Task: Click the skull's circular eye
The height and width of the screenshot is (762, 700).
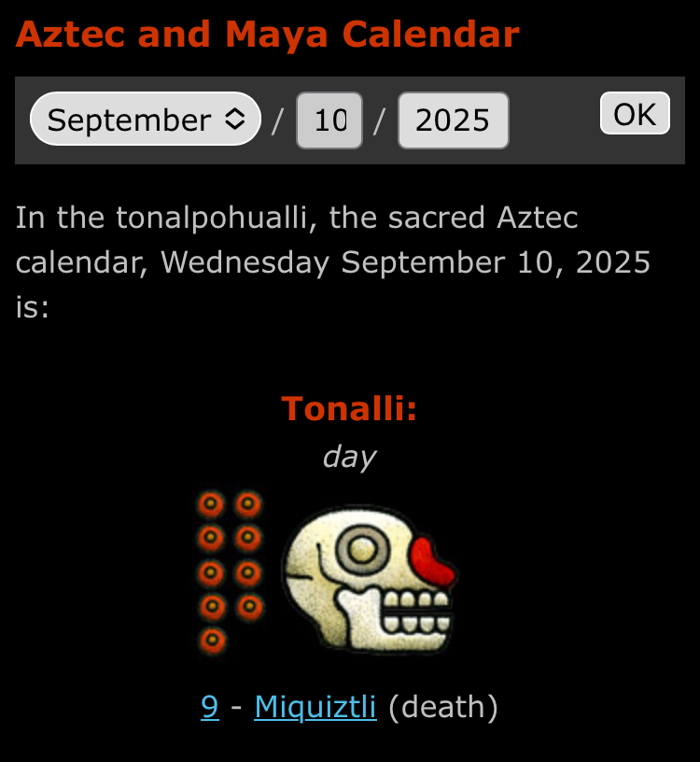Action: 362,550
